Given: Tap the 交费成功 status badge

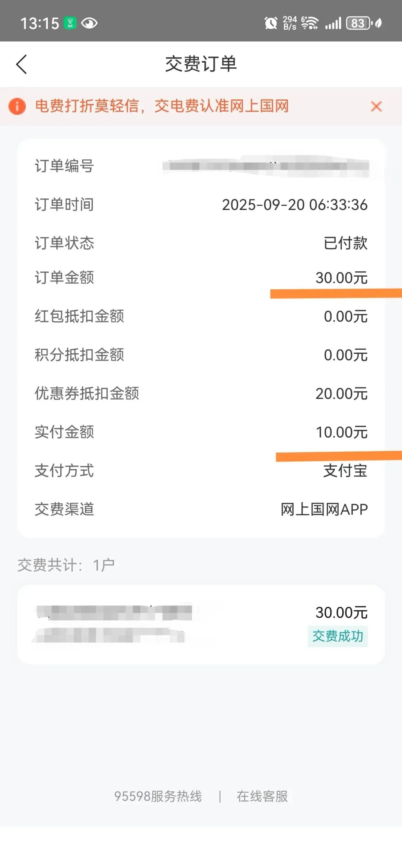Looking at the screenshot, I should pyautogui.click(x=338, y=636).
